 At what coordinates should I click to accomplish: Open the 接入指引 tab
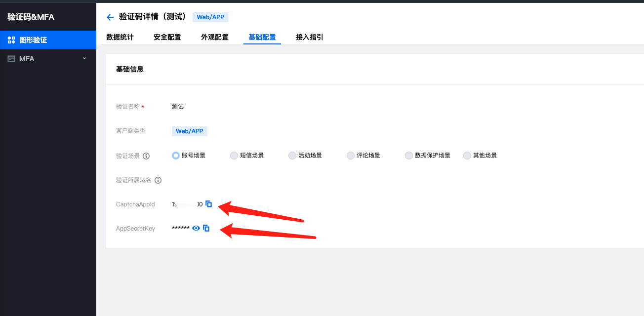(x=310, y=37)
